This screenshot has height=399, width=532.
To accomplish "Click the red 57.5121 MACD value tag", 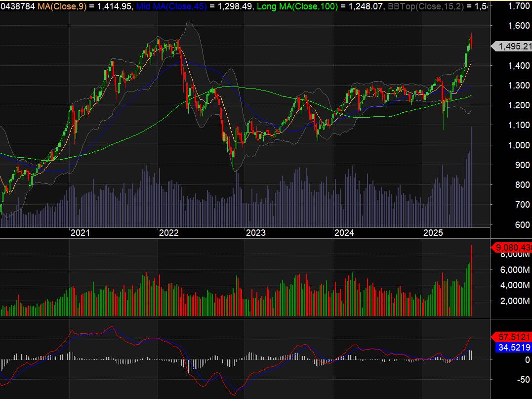I will (x=512, y=337).
